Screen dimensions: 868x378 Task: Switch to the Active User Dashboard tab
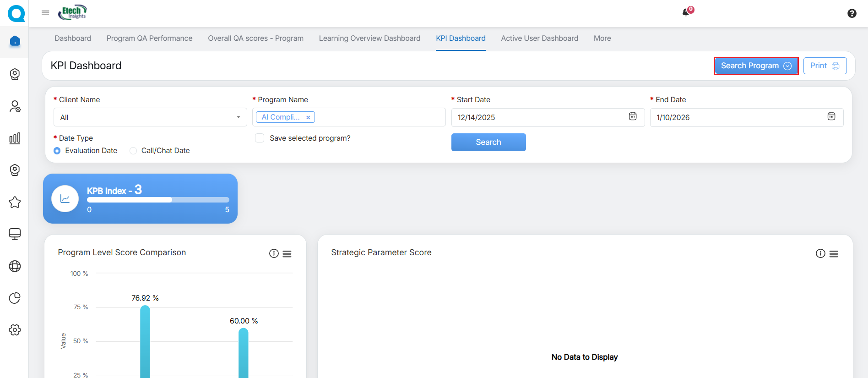[x=539, y=38]
